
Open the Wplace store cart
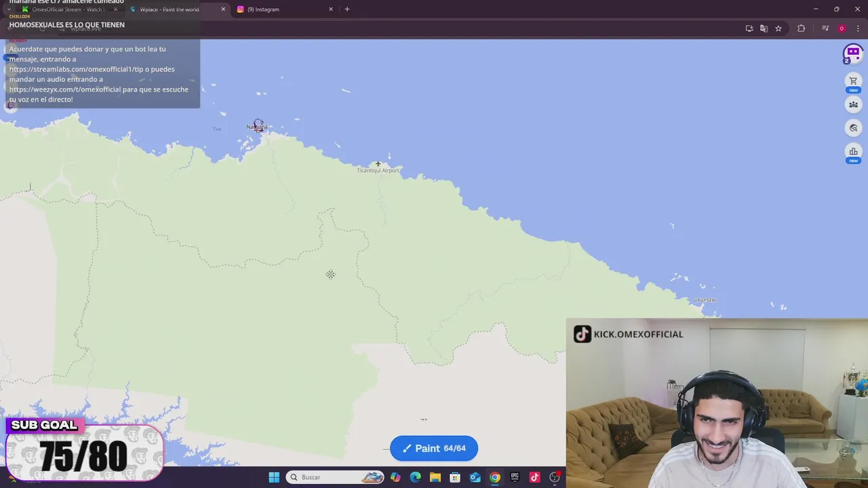coord(853,81)
